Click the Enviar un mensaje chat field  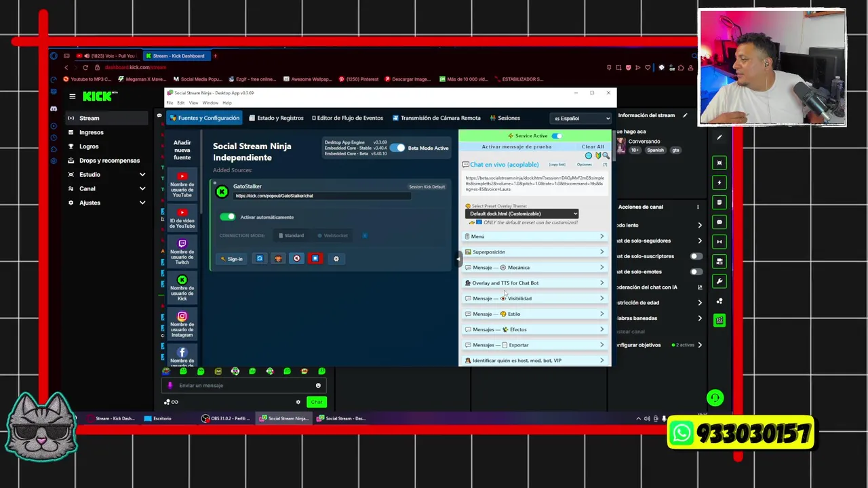click(x=244, y=386)
